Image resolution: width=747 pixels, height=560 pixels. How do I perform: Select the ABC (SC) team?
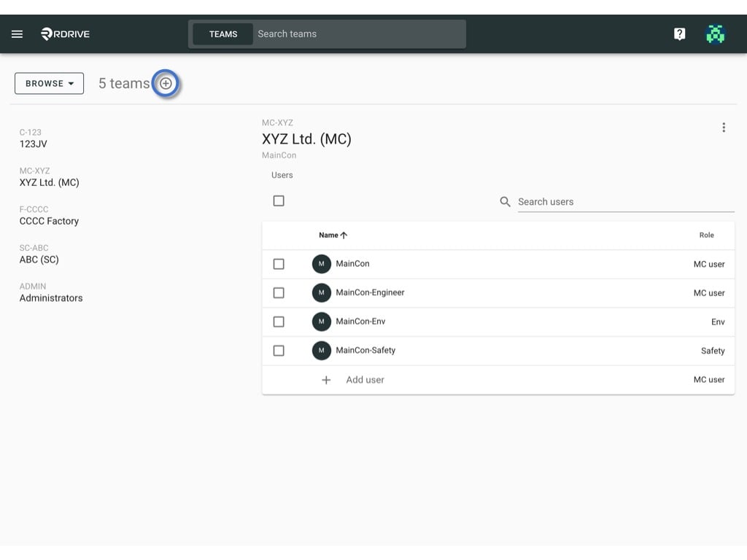[39, 254]
